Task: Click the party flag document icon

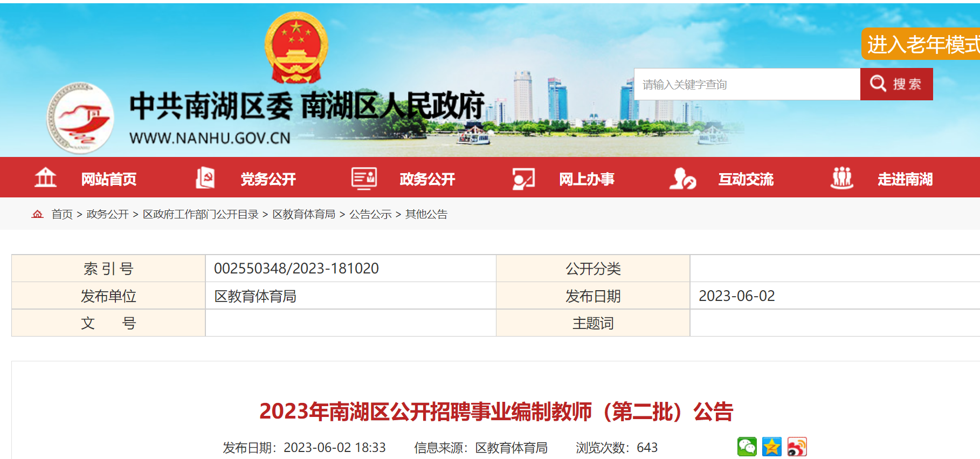Action: [205, 177]
